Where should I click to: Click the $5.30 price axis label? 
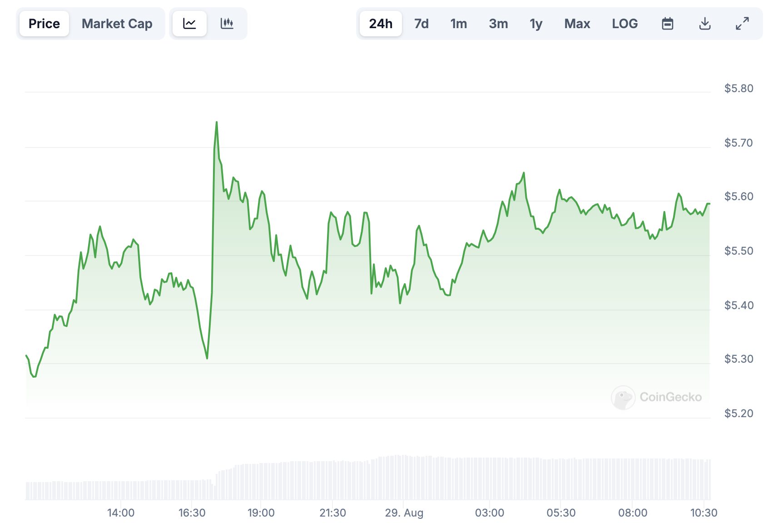(739, 359)
